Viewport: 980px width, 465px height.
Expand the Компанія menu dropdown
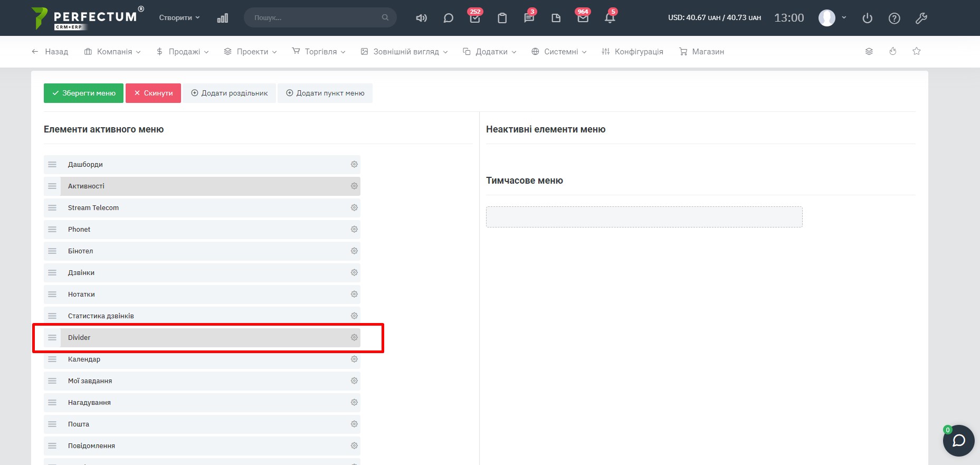[112, 52]
